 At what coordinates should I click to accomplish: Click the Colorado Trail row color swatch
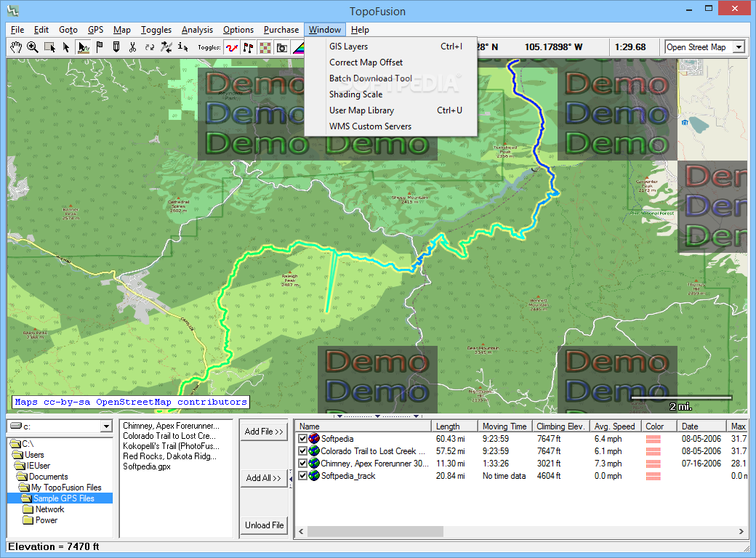coord(654,451)
